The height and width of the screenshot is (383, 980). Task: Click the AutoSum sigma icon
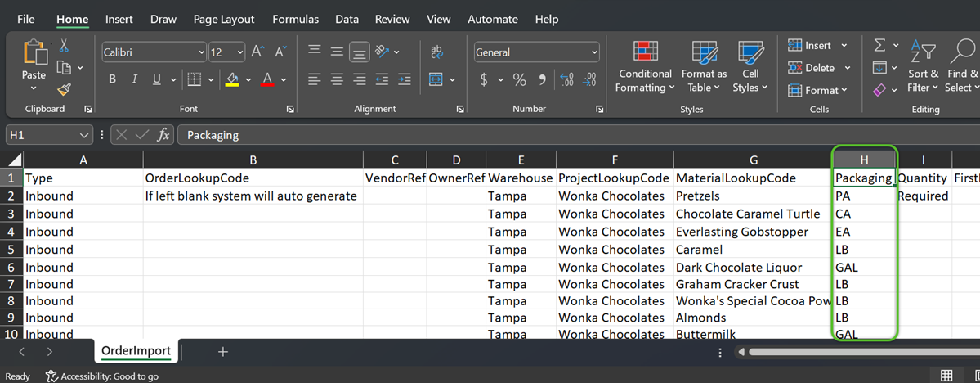[x=879, y=46]
